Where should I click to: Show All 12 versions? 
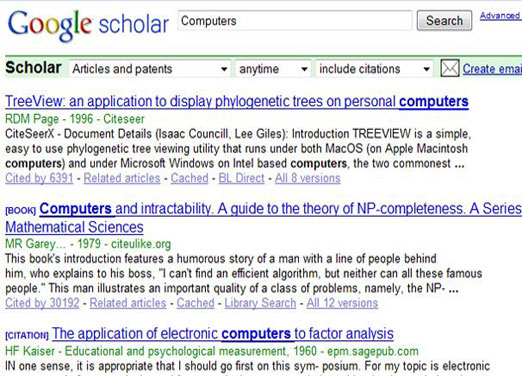(x=342, y=303)
